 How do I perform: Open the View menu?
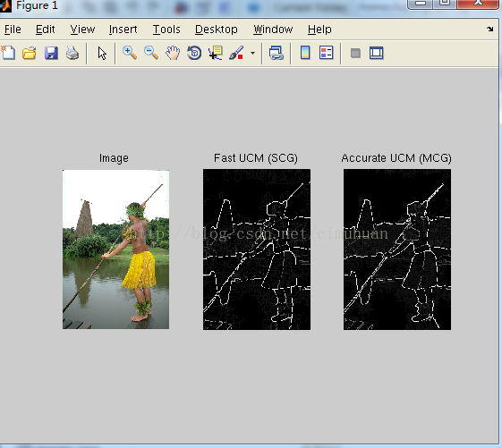pyautogui.click(x=82, y=30)
